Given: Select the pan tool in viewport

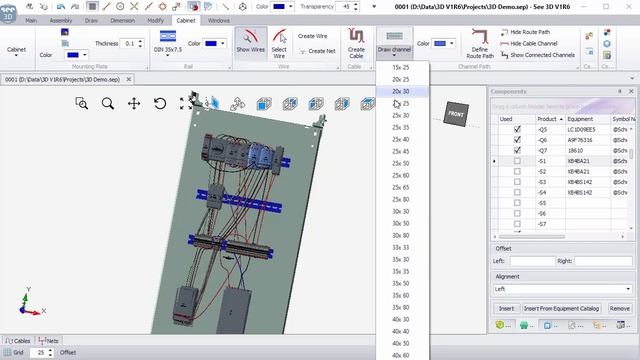Looking at the screenshot, I should (134, 103).
